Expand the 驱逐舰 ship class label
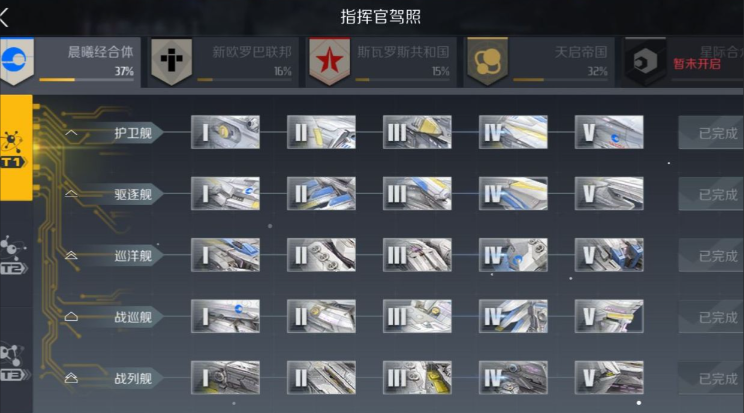Viewport: 744px width, 413px height. 112,194
